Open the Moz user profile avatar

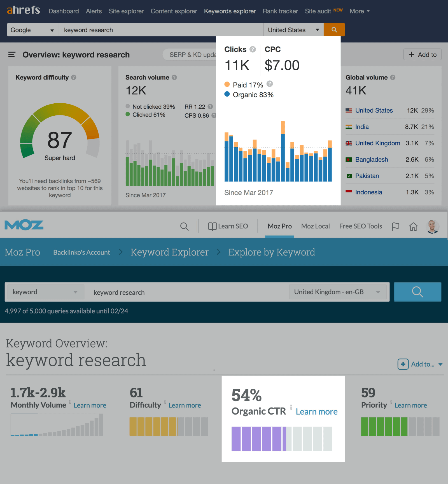coord(432,226)
